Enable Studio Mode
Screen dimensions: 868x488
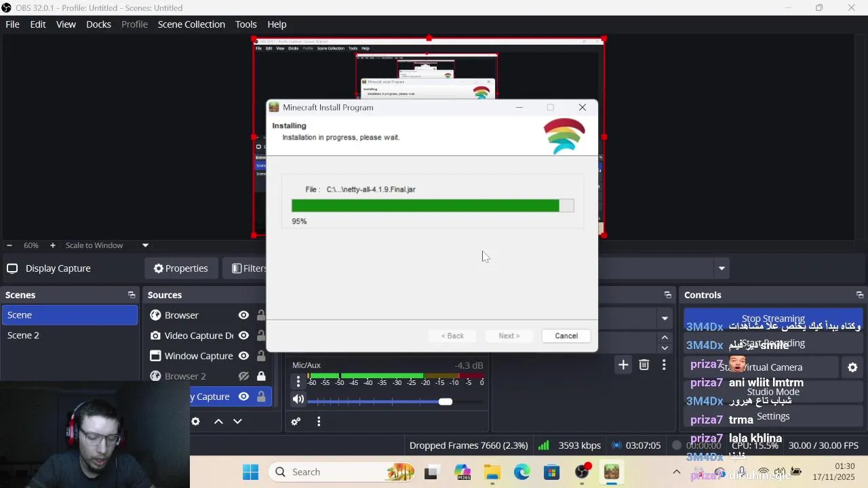pyautogui.click(x=773, y=392)
